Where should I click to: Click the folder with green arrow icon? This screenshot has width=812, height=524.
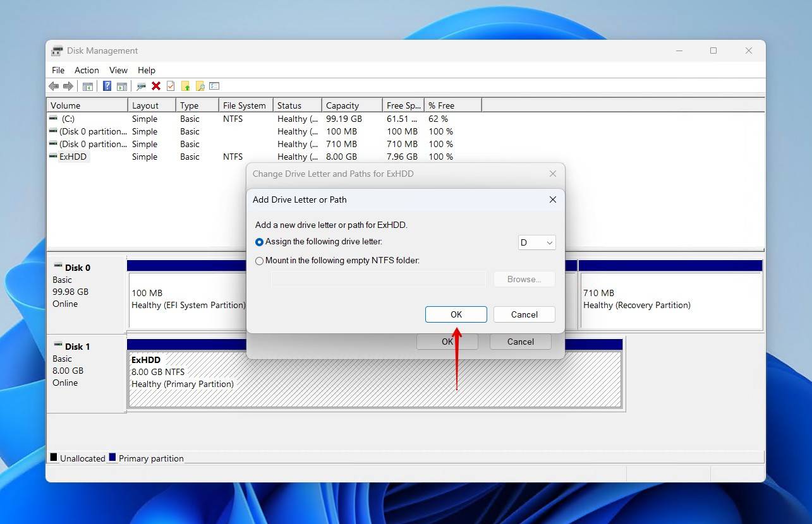click(186, 86)
